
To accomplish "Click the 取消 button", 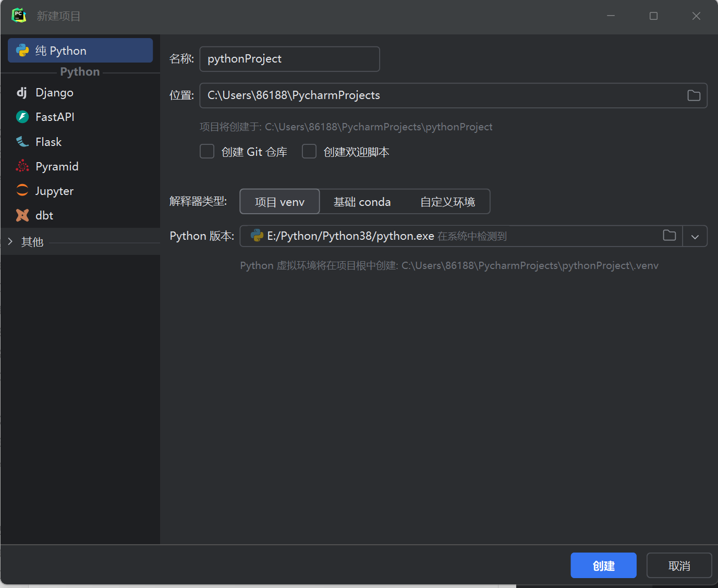I will [679, 566].
